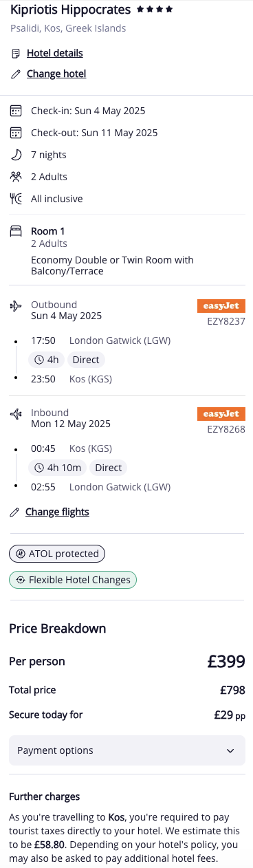Viewport: 253px width, 868px height.
Task: Click the pencil icon beside Change hotel
Action: coord(16,74)
